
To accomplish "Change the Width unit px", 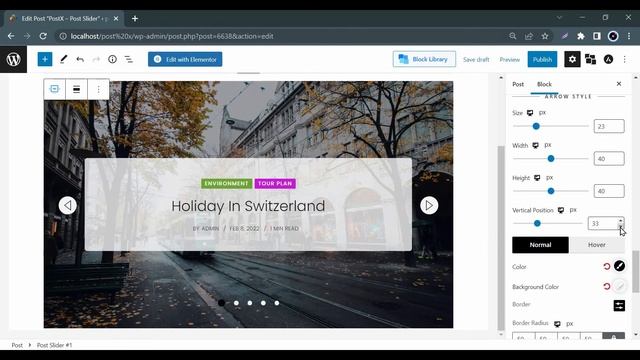I will coord(548,145).
